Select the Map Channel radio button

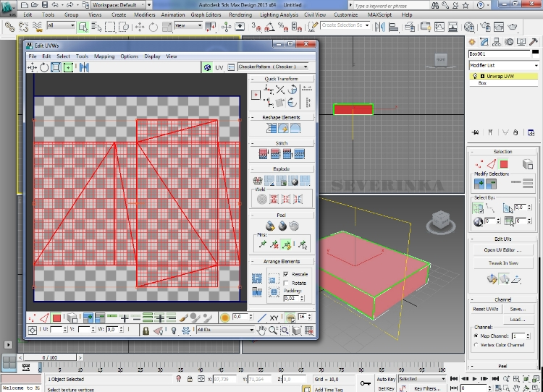(x=476, y=336)
